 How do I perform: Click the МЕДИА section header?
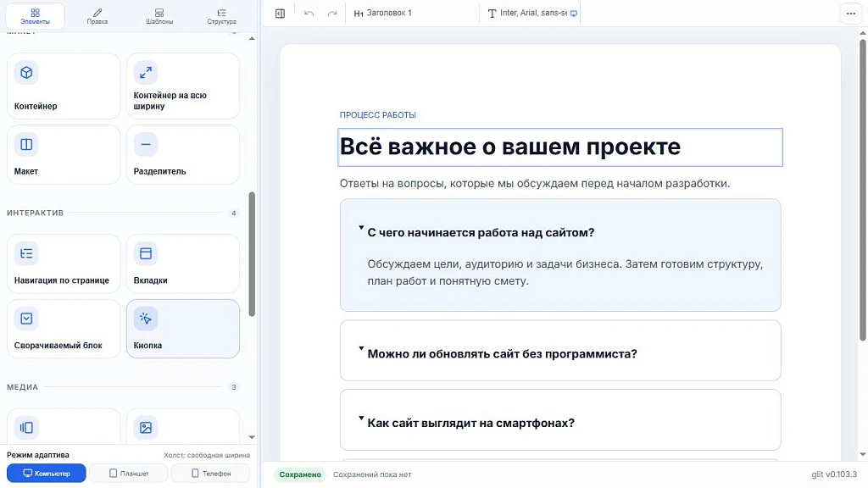point(23,387)
